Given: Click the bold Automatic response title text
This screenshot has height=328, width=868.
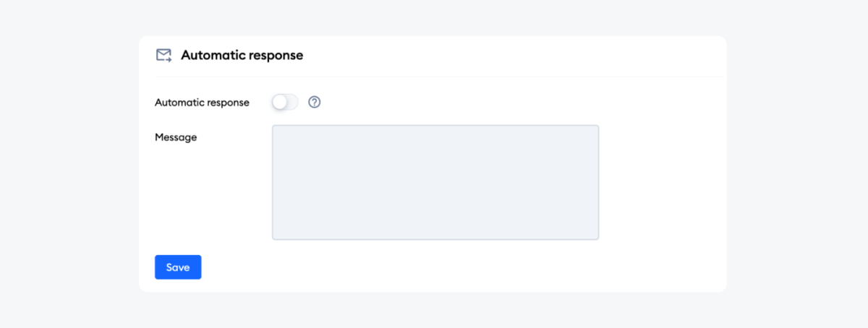Looking at the screenshot, I should tap(242, 56).
